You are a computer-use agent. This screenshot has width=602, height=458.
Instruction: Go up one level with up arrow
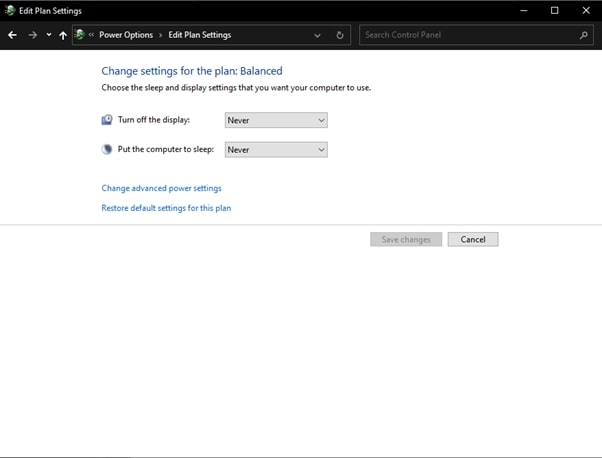[x=63, y=35]
